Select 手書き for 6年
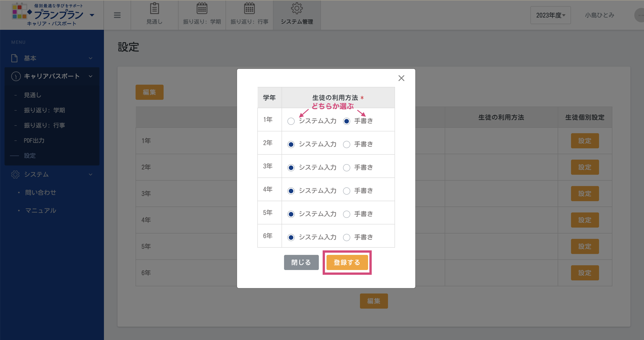The image size is (644, 340). pos(346,237)
